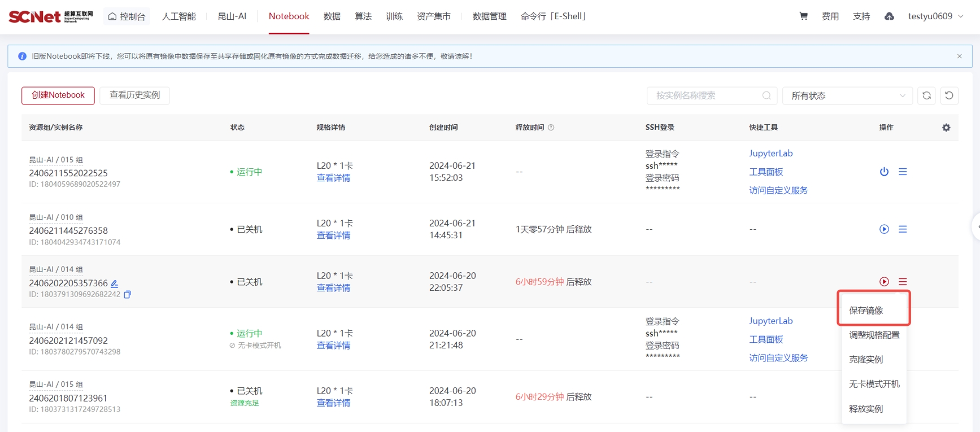Expand the 所有状态 status filter dropdown

pos(847,96)
